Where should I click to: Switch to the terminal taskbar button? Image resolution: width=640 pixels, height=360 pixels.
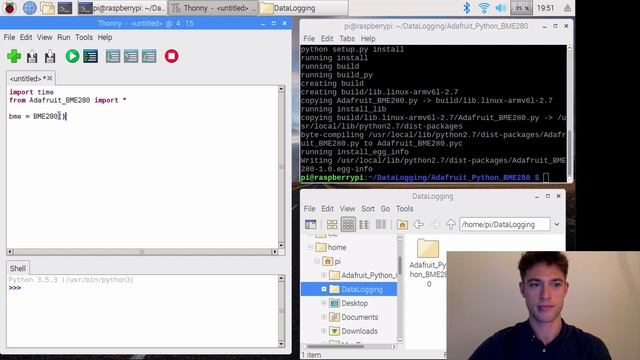pos(121,8)
